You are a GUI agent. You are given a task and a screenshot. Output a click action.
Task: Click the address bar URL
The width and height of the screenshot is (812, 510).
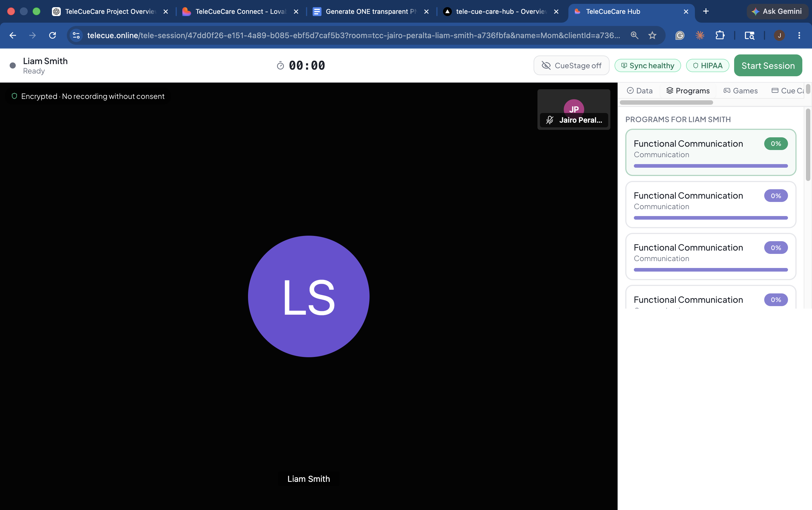click(354, 35)
